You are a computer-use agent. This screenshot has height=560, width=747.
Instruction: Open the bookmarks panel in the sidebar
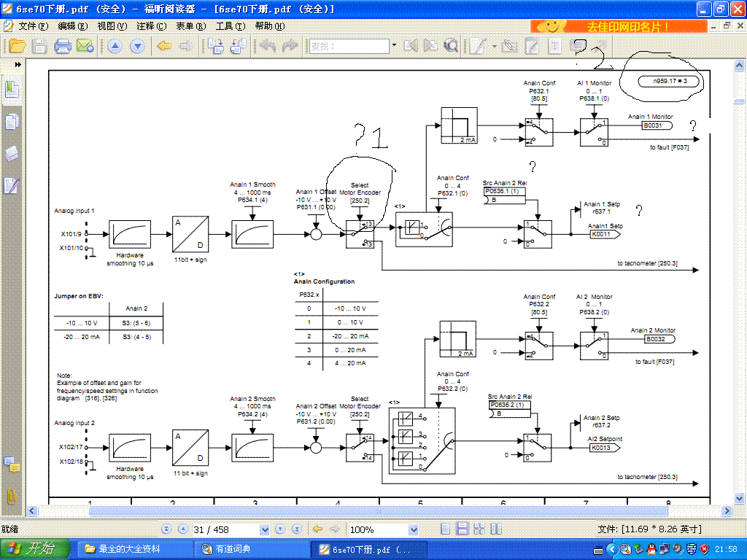[12, 90]
